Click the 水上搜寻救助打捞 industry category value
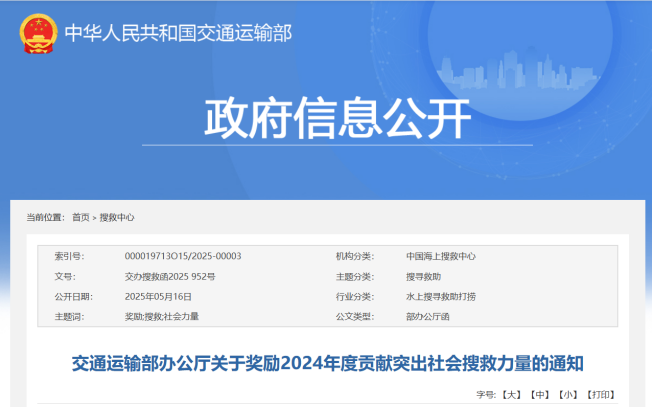Viewport: 653px width, 407px height. pos(441,296)
